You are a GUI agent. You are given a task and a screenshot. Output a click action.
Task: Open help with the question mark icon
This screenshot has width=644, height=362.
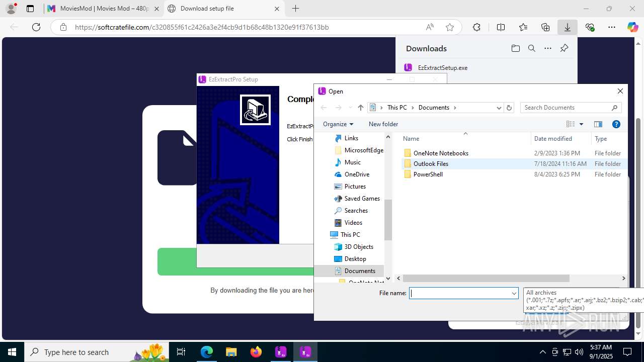[x=616, y=124]
